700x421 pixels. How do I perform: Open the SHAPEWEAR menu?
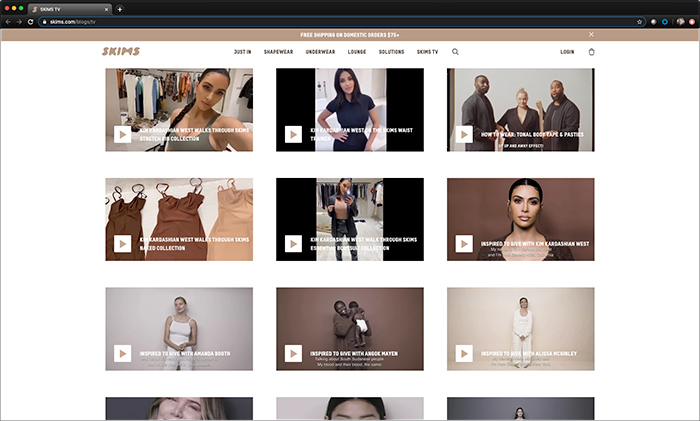278,52
